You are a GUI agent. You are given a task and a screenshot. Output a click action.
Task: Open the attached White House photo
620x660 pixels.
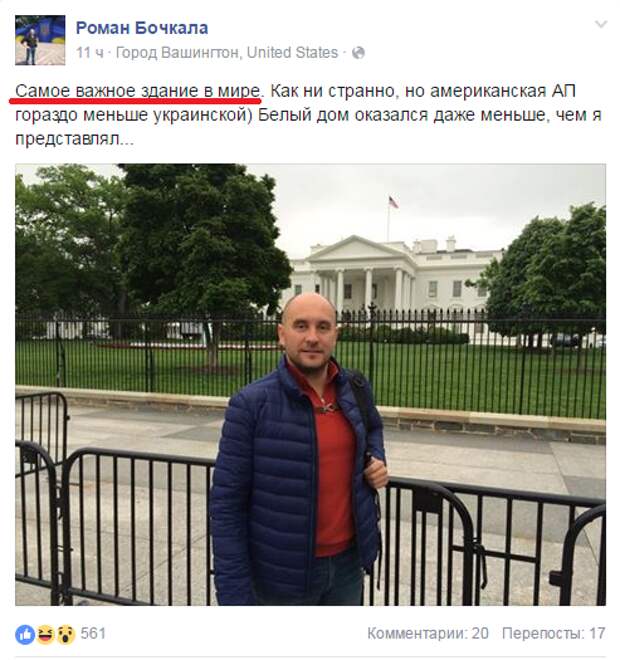point(311,385)
